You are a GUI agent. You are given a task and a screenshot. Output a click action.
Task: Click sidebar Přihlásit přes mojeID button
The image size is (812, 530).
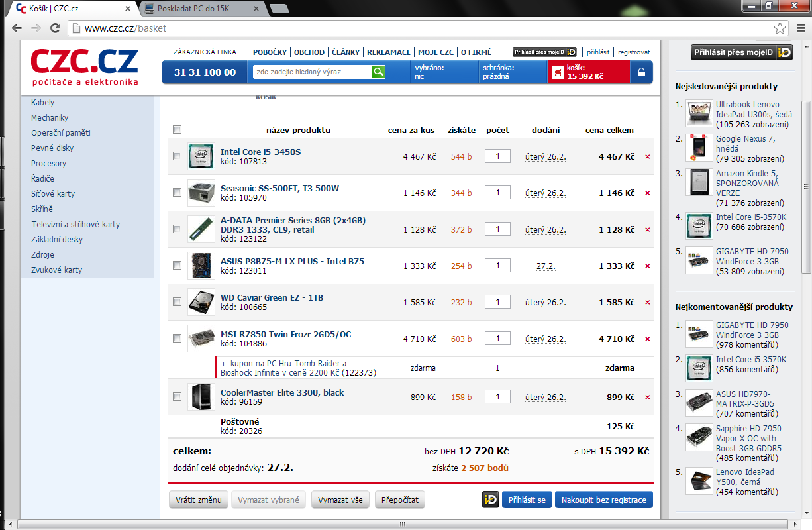point(742,52)
